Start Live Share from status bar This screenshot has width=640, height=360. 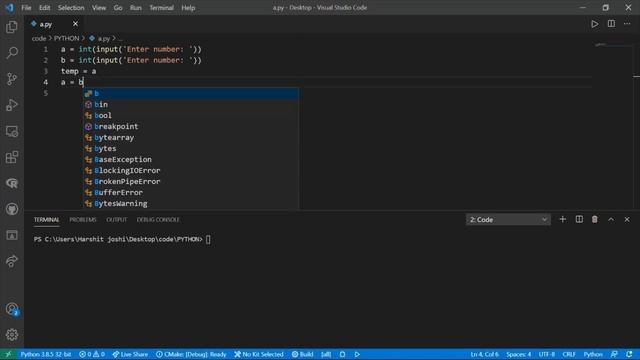(x=130, y=354)
